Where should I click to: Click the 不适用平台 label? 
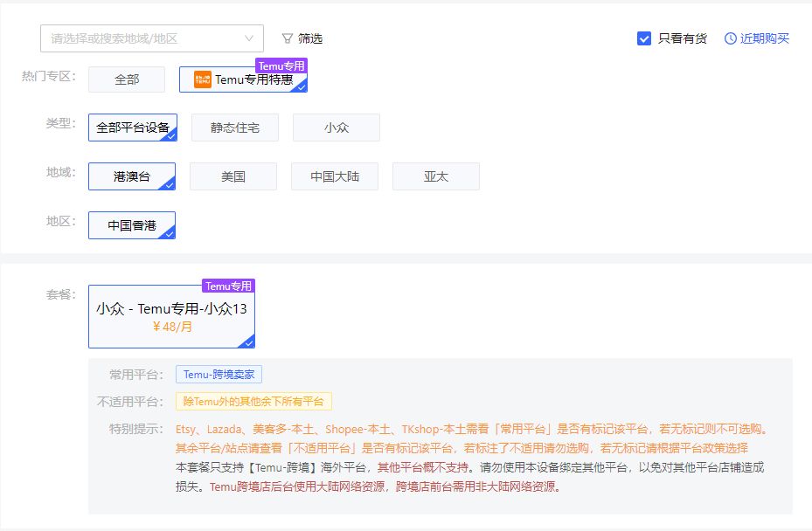coord(130,402)
